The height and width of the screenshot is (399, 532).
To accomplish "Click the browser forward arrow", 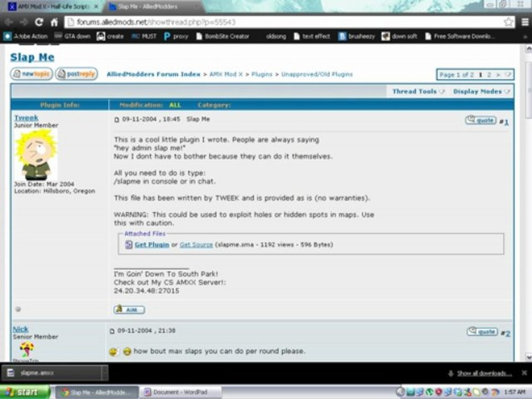I will click(x=24, y=22).
